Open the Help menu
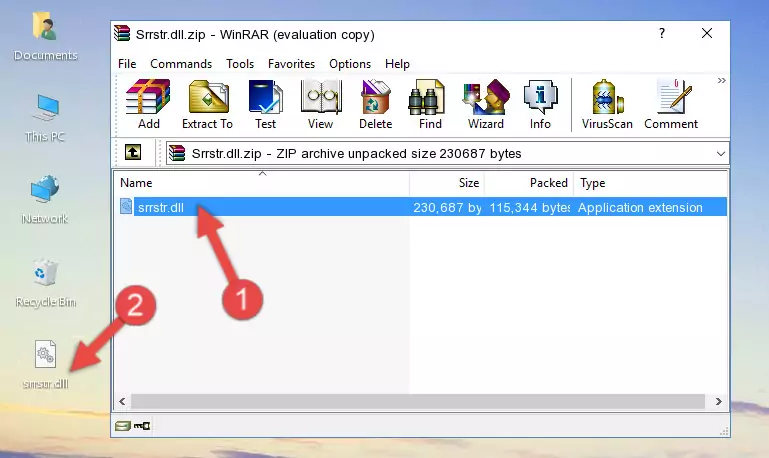 tap(397, 64)
